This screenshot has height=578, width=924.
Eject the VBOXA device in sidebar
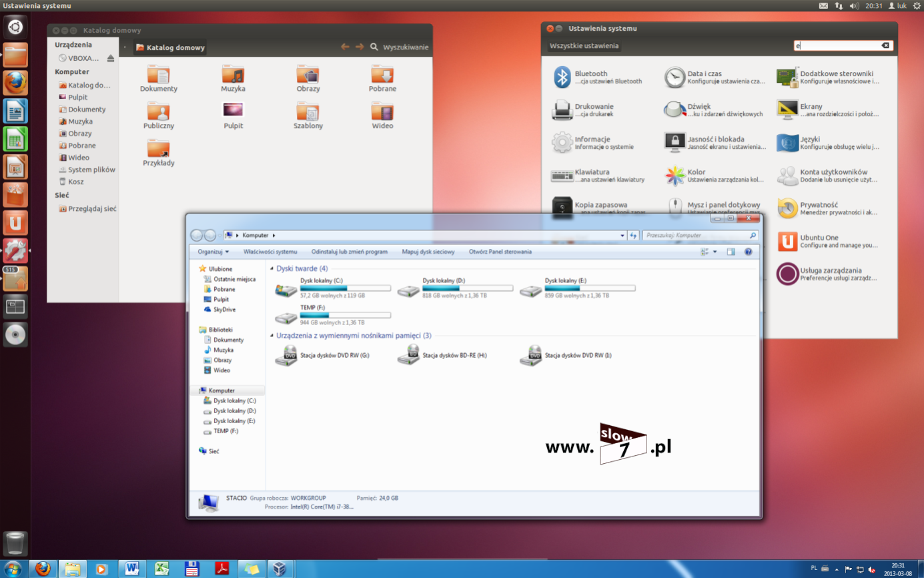pos(111,58)
